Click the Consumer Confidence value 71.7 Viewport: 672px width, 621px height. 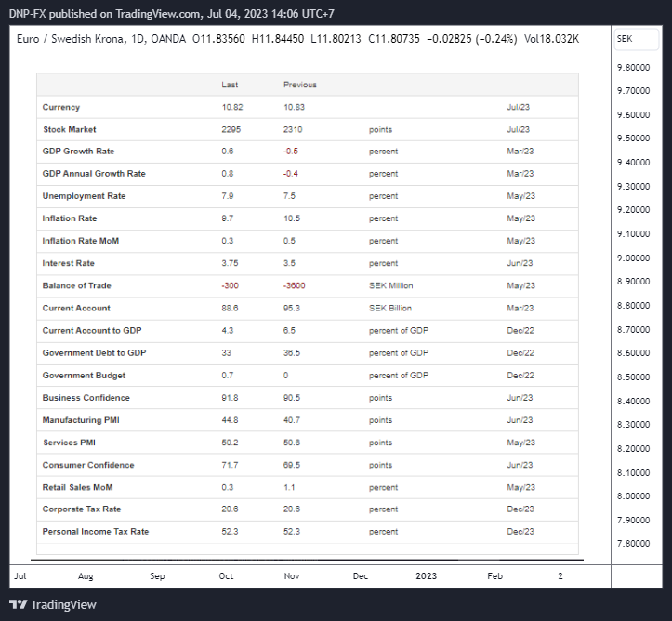[230, 465]
